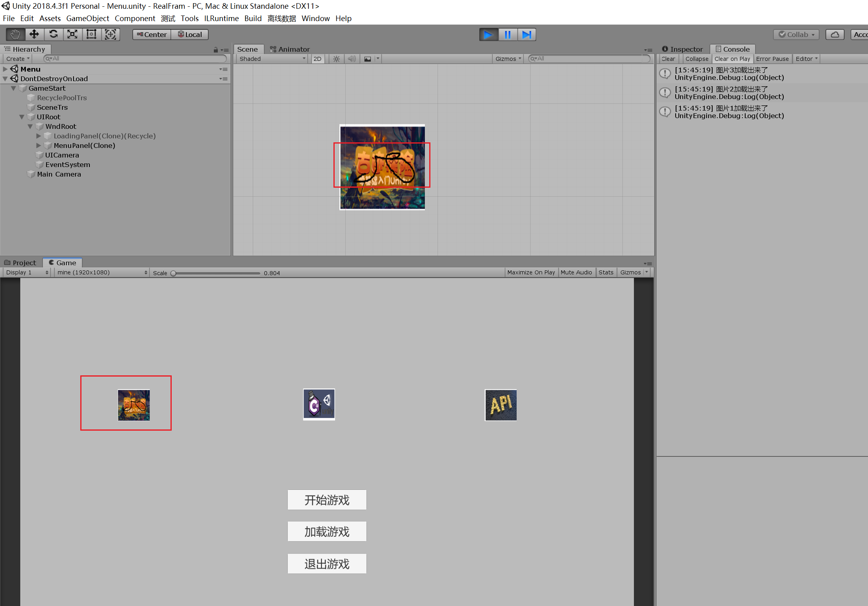The image size is (868, 606).
Task: Collapse the GameStart object
Action: 14,88
